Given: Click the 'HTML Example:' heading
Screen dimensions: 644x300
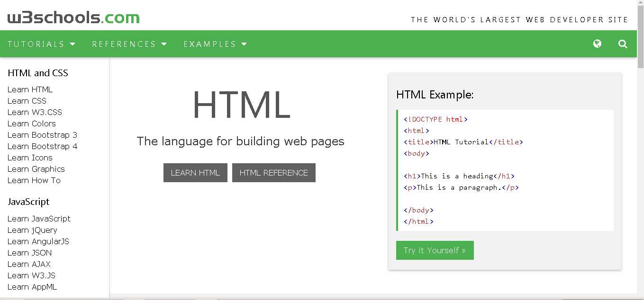Looking at the screenshot, I should click(x=435, y=95).
